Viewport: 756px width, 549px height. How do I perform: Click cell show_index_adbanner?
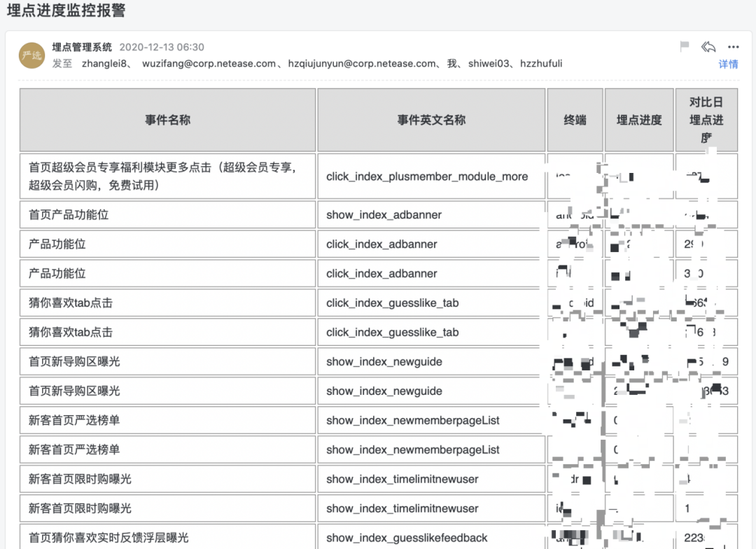coord(431,215)
